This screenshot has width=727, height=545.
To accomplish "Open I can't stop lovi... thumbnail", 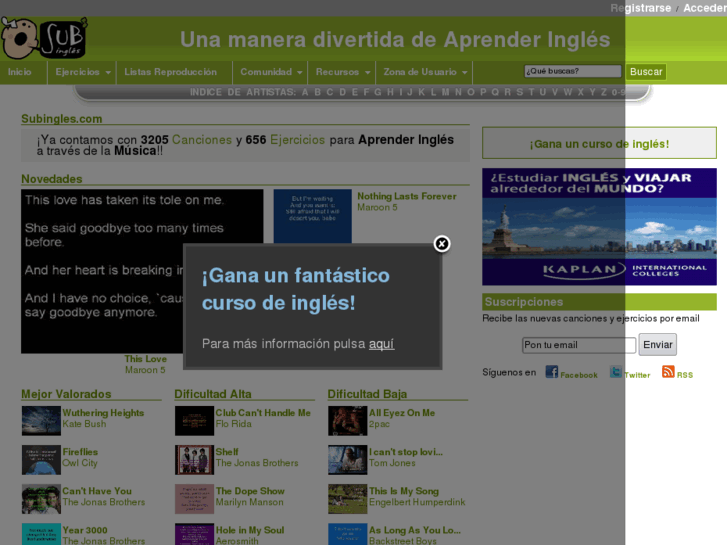I will click(348, 460).
